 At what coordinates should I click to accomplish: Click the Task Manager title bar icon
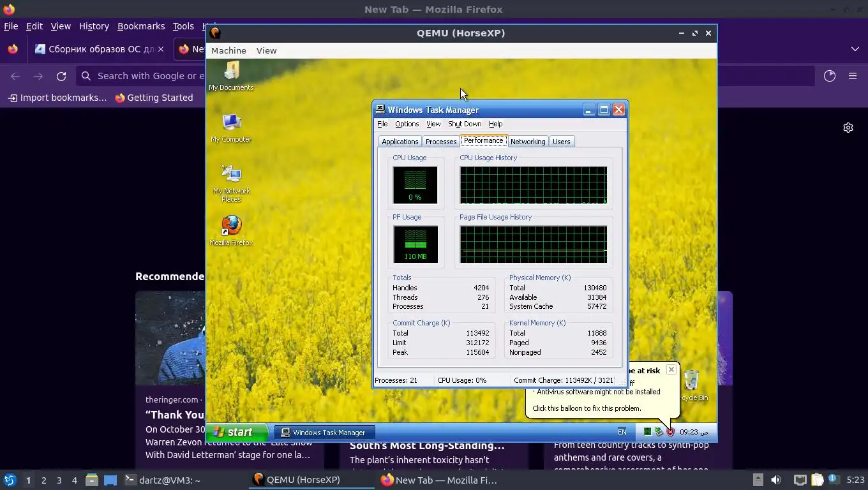pyautogui.click(x=380, y=110)
